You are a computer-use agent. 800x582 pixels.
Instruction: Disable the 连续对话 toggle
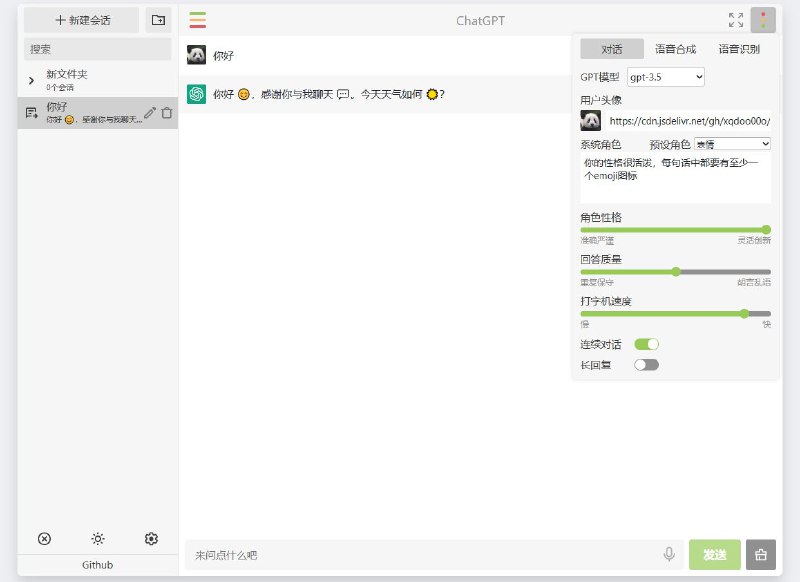(645, 342)
